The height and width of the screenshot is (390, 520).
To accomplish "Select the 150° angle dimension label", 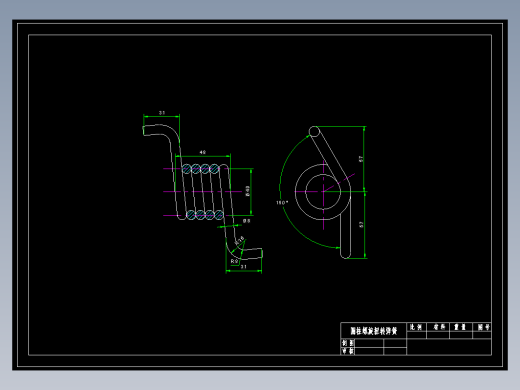I will (282, 202).
